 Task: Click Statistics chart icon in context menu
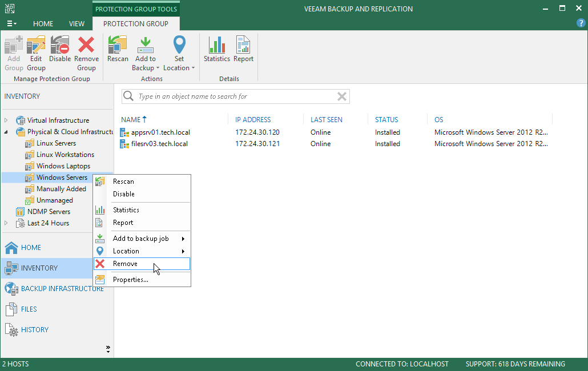point(100,210)
